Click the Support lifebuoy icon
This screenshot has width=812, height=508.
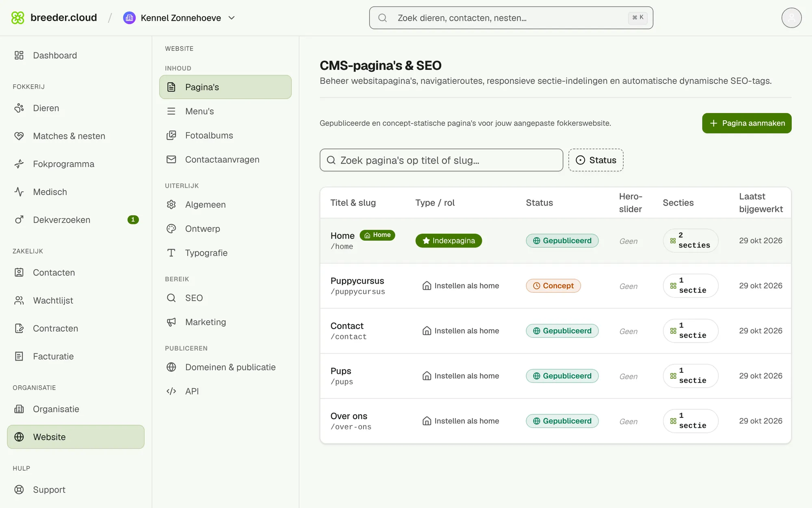tap(19, 490)
